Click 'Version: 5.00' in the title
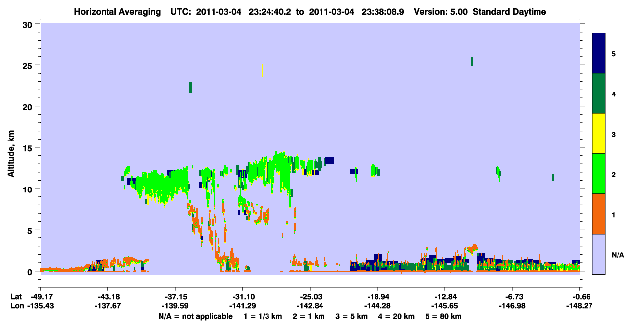This screenshot has height=330, width=644. click(x=441, y=12)
